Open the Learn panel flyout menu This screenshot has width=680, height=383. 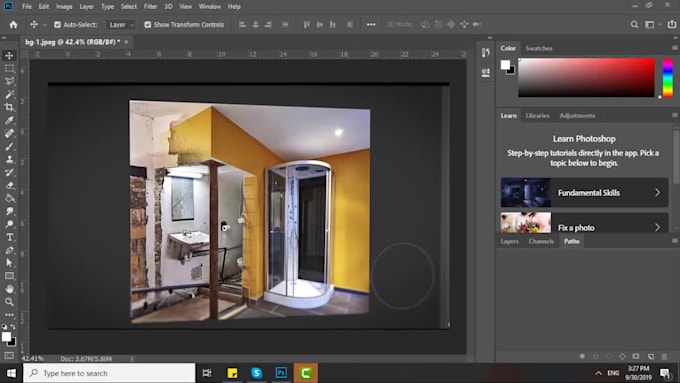(675, 115)
